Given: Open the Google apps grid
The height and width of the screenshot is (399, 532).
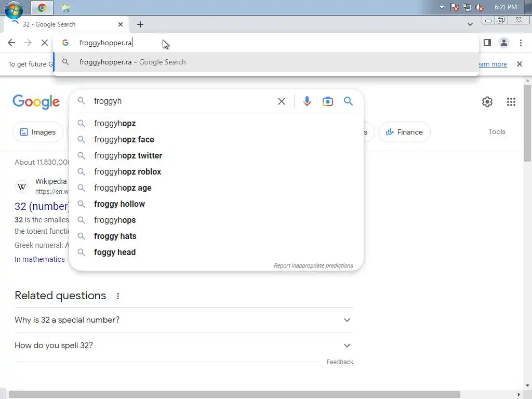Looking at the screenshot, I should 511,102.
